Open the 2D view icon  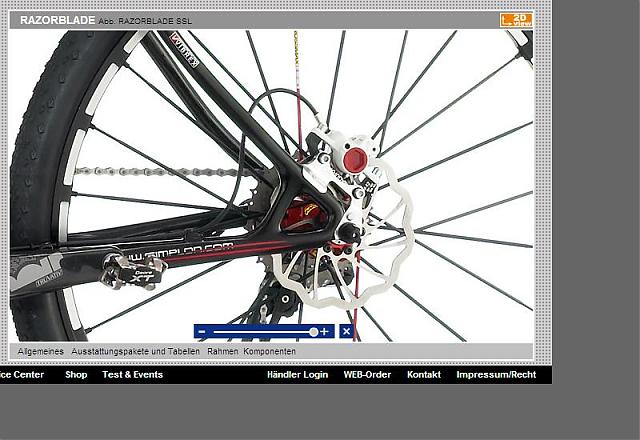point(516,20)
